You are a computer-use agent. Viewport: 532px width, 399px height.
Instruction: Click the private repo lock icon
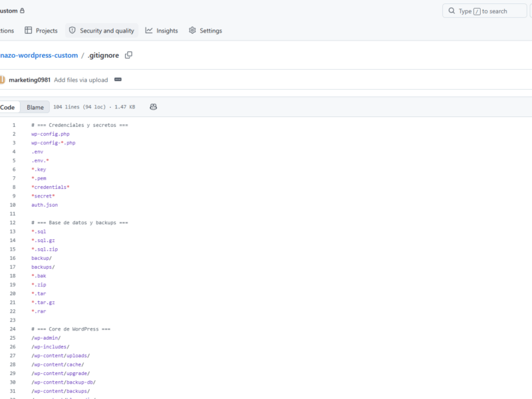[x=22, y=11]
